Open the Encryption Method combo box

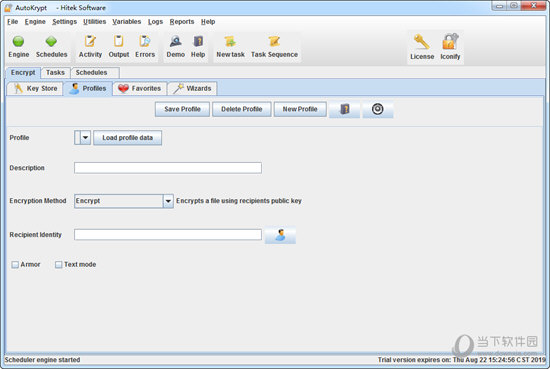tap(123, 201)
